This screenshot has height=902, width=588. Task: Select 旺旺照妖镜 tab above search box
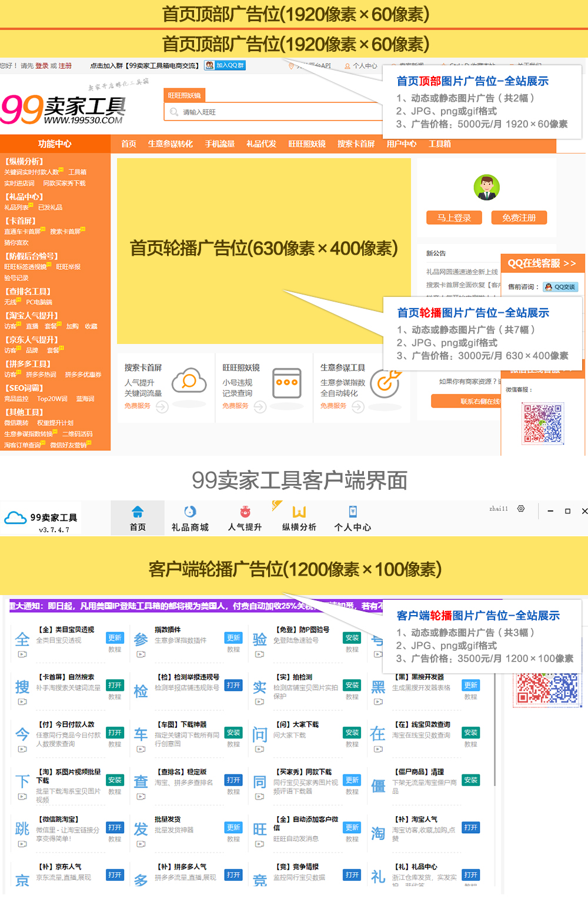coord(185,95)
